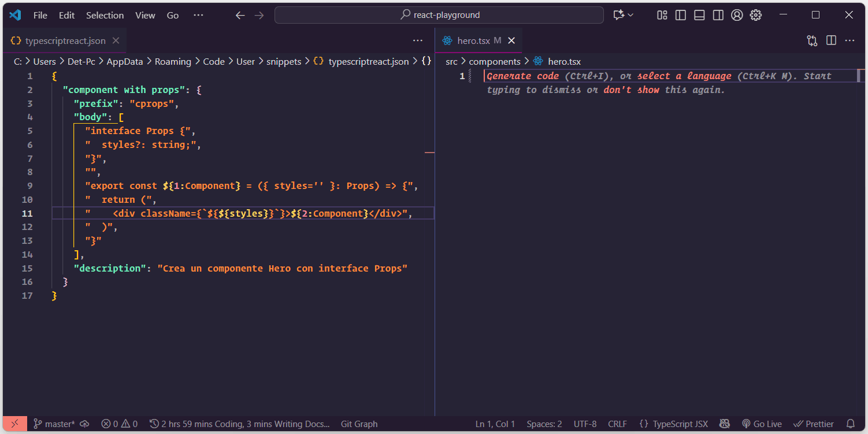Click Go Live in status bar
Image resolution: width=868 pixels, height=434 pixels.
point(762,424)
